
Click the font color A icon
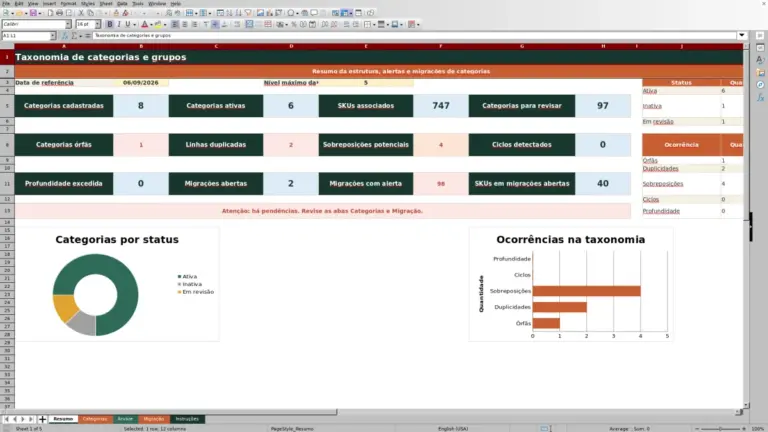[144, 24]
